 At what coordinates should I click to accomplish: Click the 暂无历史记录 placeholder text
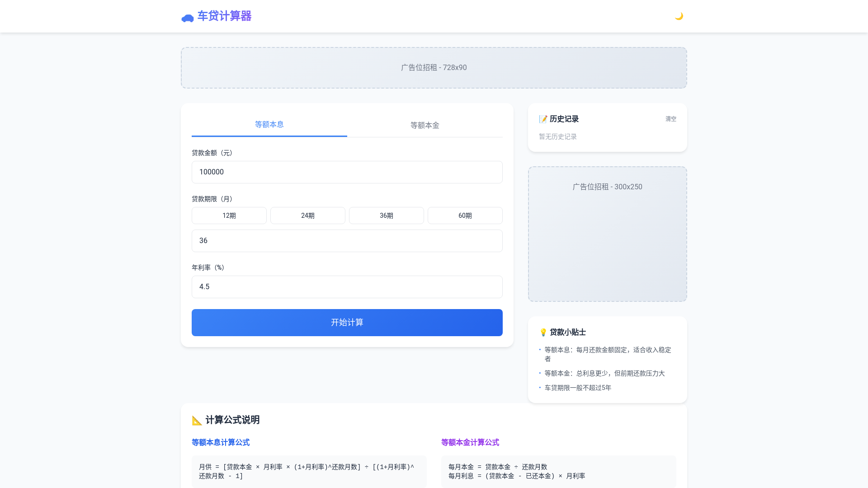pyautogui.click(x=558, y=136)
